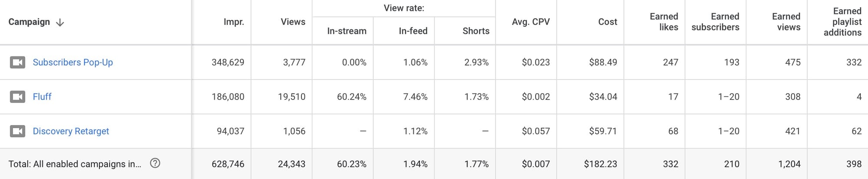Screen dimensions: 868x179
Task: Select the In-feed view rate header
Action: [413, 31]
